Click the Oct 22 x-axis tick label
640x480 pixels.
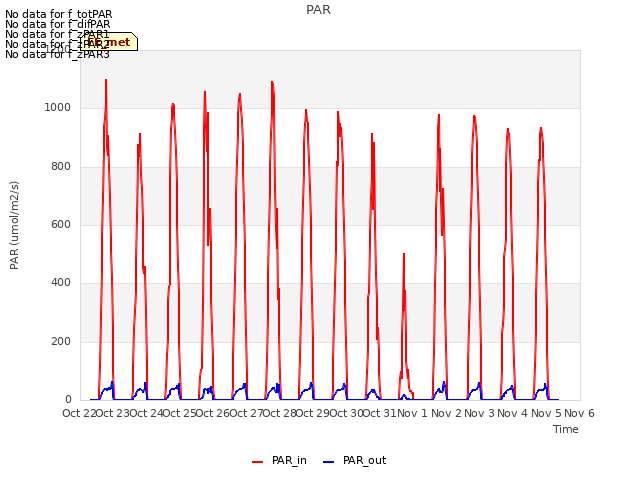(79, 413)
